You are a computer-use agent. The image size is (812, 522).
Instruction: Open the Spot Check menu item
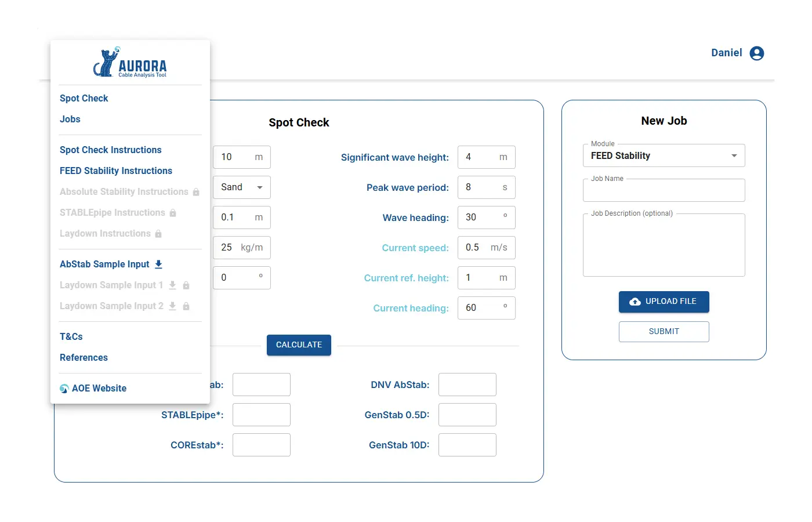pos(84,99)
